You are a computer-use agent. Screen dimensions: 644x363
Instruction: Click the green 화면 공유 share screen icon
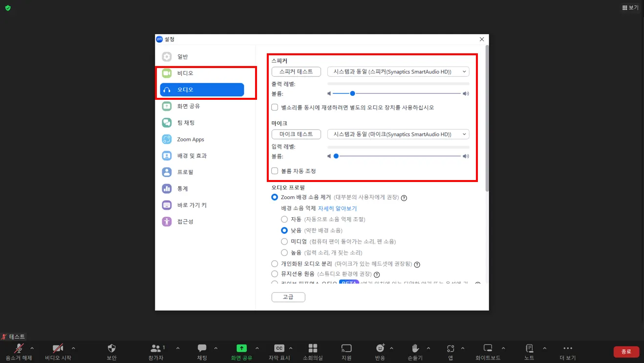point(241,348)
